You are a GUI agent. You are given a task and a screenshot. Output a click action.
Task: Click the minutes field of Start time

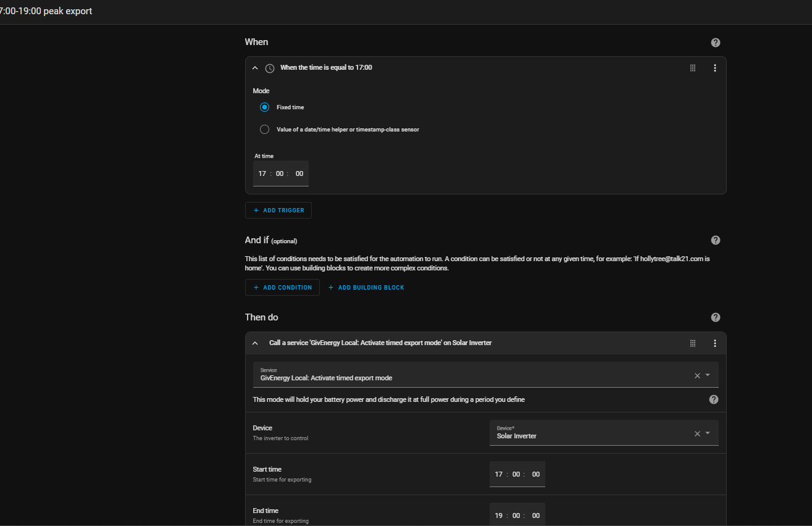(x=516, y=474)
